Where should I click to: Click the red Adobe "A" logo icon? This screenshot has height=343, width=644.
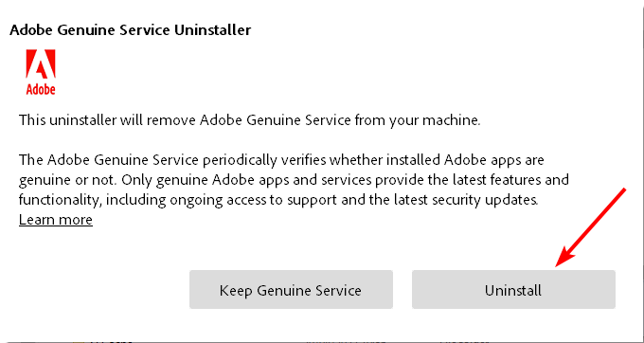coord(41,64)
